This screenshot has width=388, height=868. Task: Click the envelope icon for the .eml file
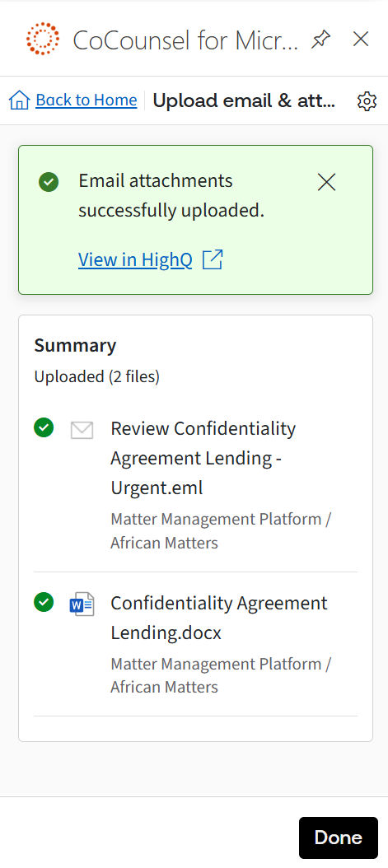[x=82, y=430]
